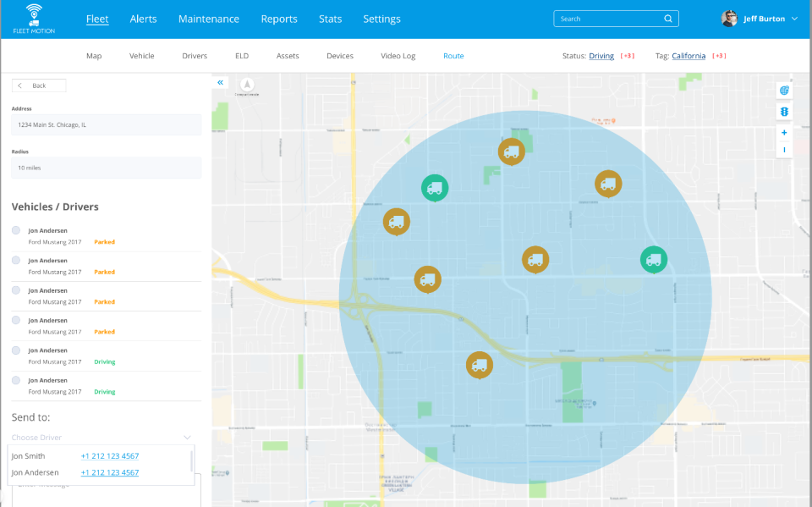
Task: Select the last Driving vehicle radio button
Action: tap(16, 381)
